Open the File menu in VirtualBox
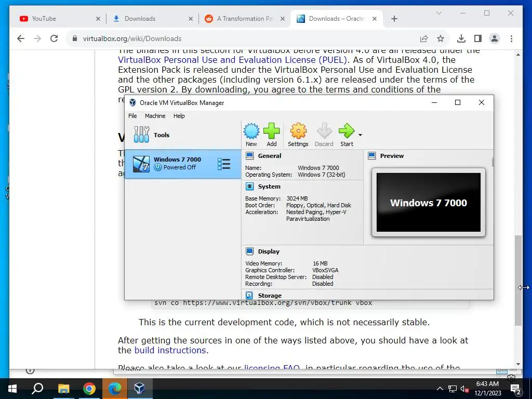Screen dimensions: 532x399 132,116
